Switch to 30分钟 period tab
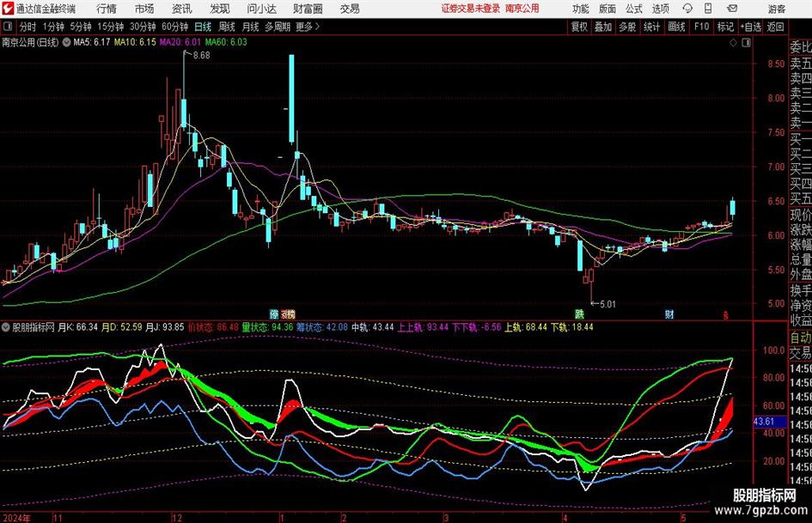 click(143, 27)
